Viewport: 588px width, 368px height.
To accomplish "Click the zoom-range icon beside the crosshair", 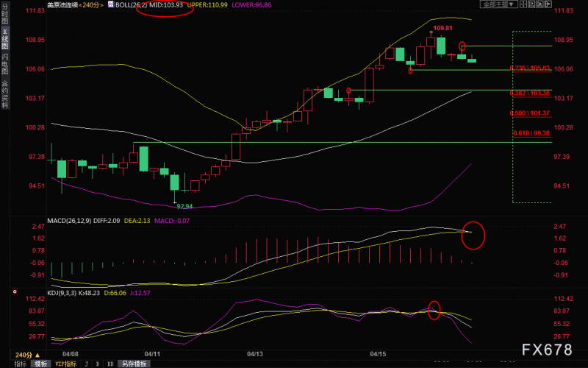I will 531,4.
